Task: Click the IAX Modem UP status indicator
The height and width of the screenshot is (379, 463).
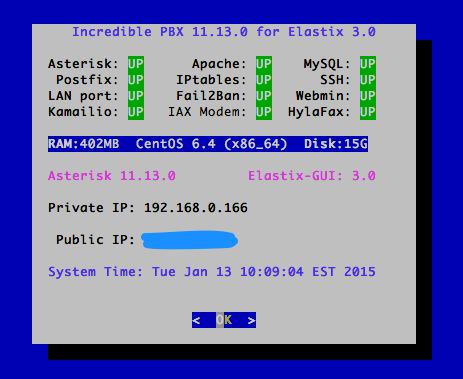Action: pos(264,112)
